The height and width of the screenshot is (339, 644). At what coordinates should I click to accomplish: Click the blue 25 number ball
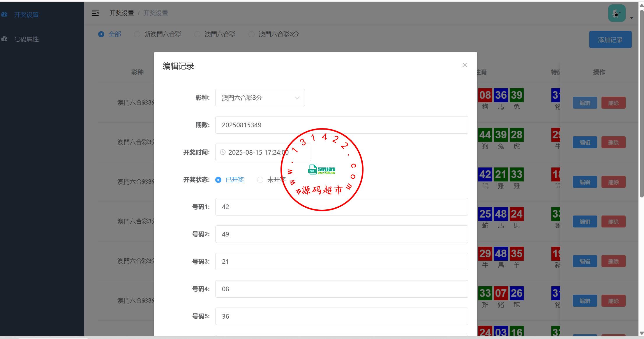point(485,214)
